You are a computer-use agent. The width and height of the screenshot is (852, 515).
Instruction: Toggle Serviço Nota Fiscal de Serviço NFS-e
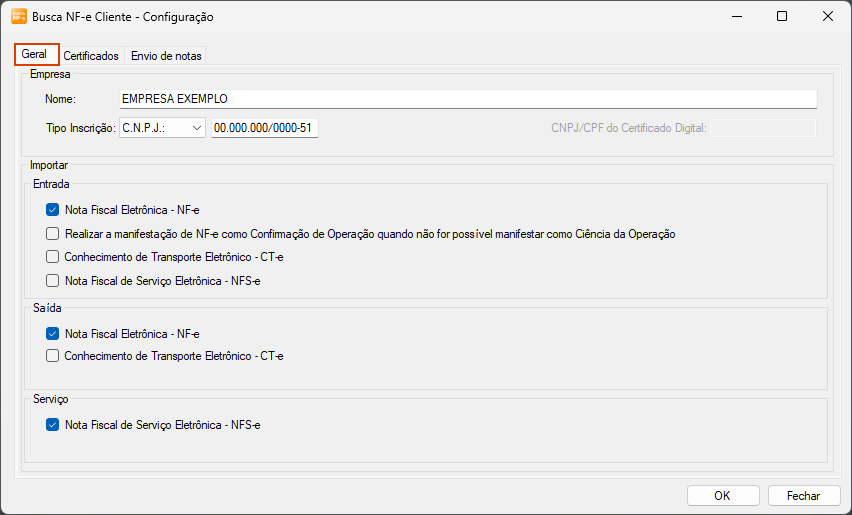53,425
